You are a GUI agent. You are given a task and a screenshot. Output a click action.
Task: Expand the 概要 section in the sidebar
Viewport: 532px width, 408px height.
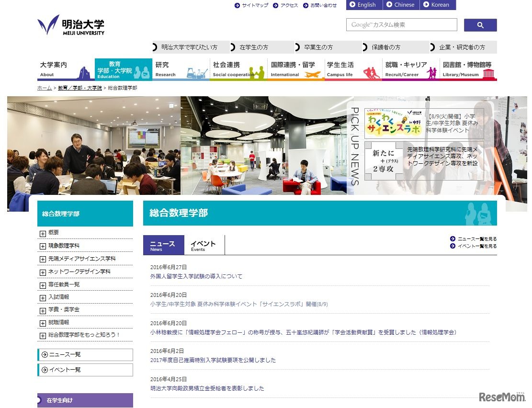[x=43, y=233]
